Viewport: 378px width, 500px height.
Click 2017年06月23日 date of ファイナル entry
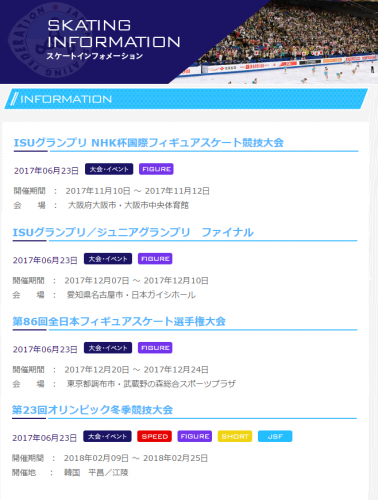click(x=45, y=260)
